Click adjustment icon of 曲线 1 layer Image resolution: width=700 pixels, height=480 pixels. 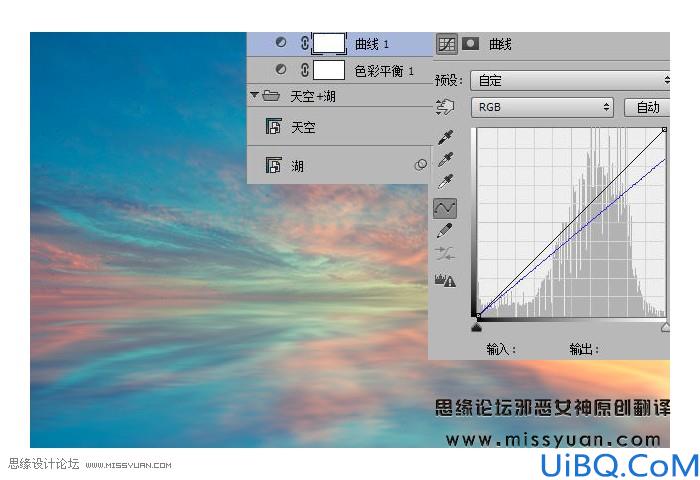point(281,42)
